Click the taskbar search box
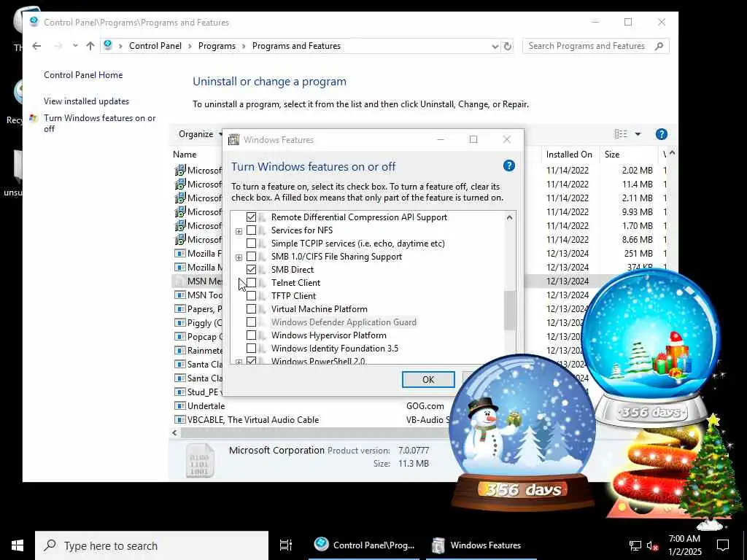This screenshot has height=560, width=747. click(x=152, y=545)
